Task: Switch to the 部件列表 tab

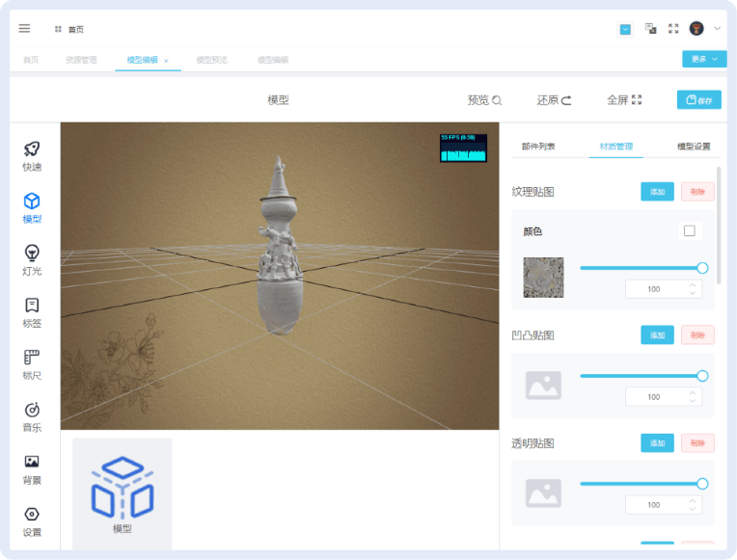Action: tap(538, 147)
